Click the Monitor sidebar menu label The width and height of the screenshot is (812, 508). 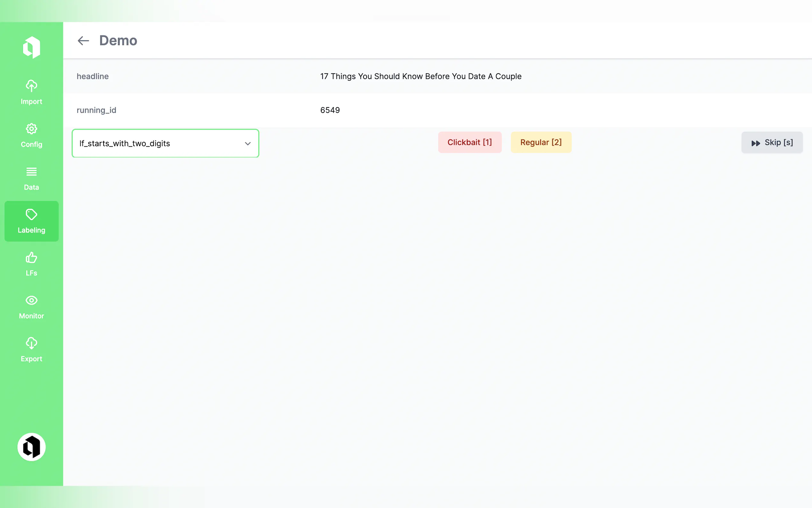31,316
